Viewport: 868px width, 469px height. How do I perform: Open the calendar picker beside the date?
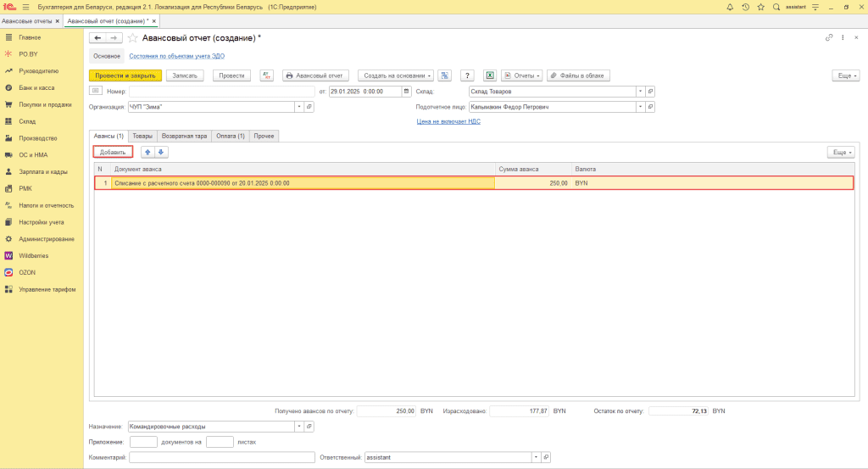(407, 92)
